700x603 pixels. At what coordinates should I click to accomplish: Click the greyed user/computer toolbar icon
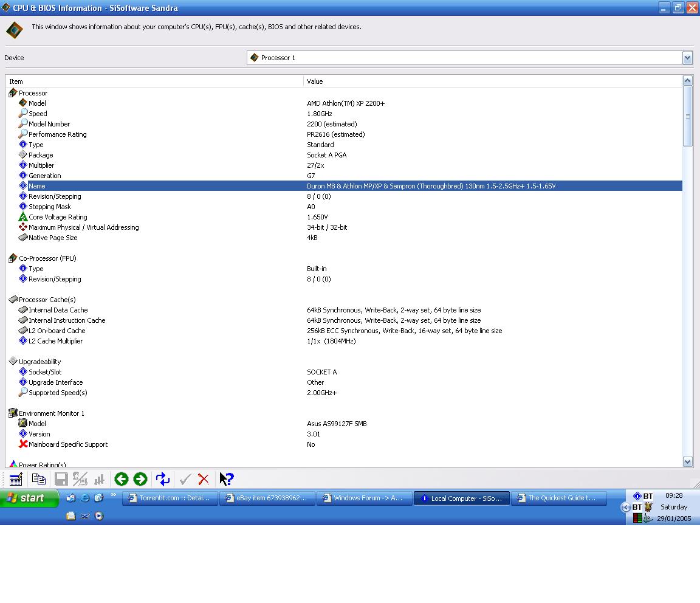pos(80,479)
